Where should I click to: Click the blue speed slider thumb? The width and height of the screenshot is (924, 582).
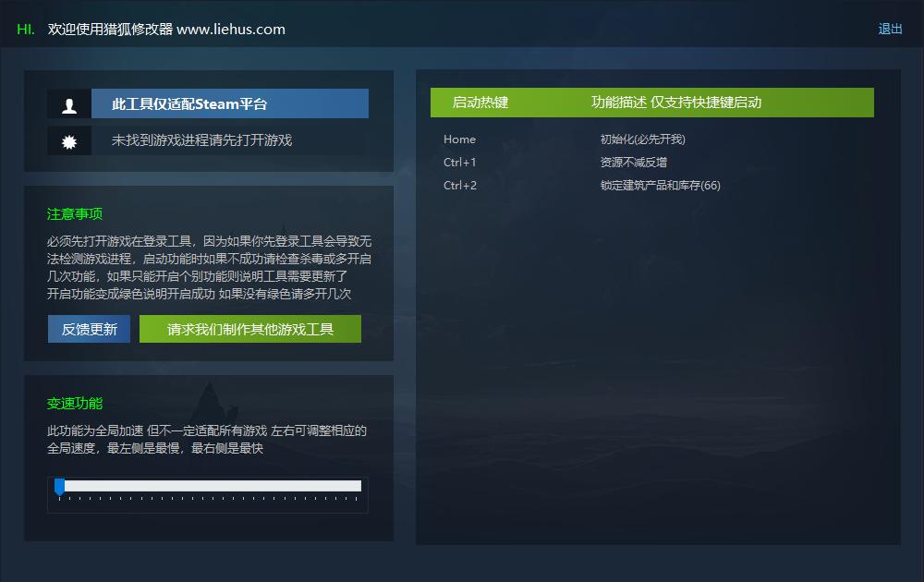pyautogui.click(x=59, y=487)
